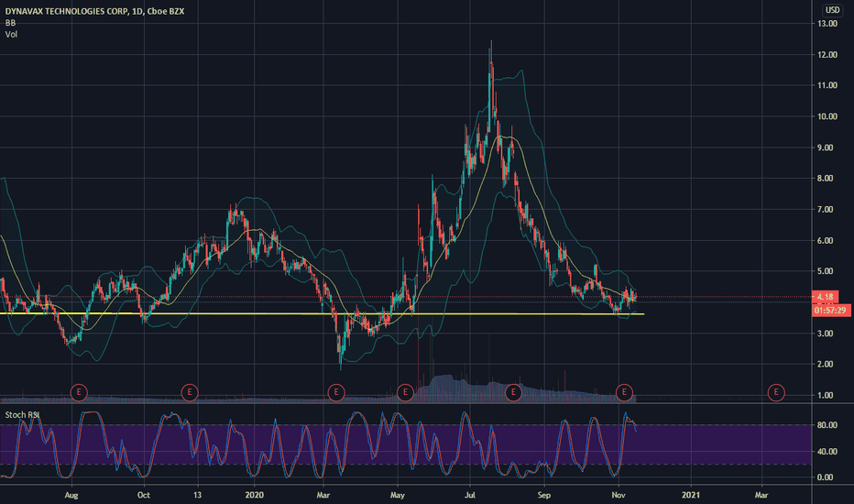
Task: Click the 8.00 price axis label
Action: (827, 178)
